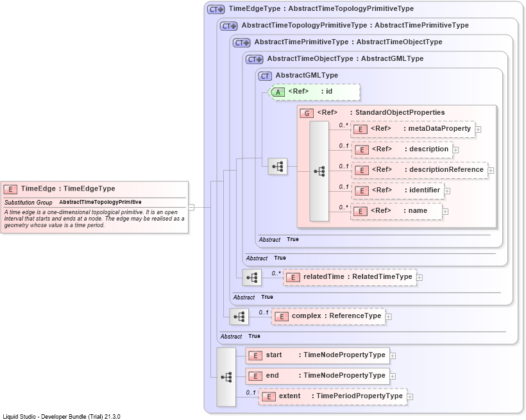The image size is (526, 420).
Task: Click the sequence icon beside start and end
Action: [x=226, y=377]
